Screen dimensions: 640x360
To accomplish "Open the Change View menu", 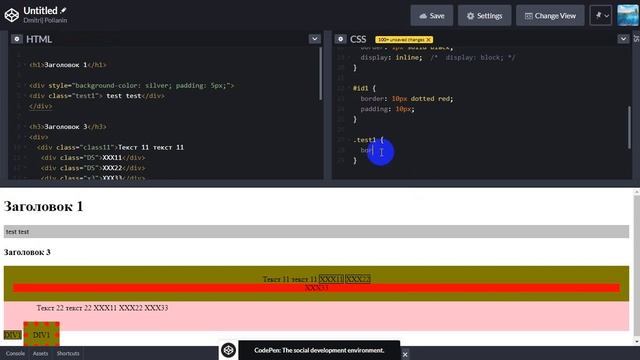I will point(550,16).
